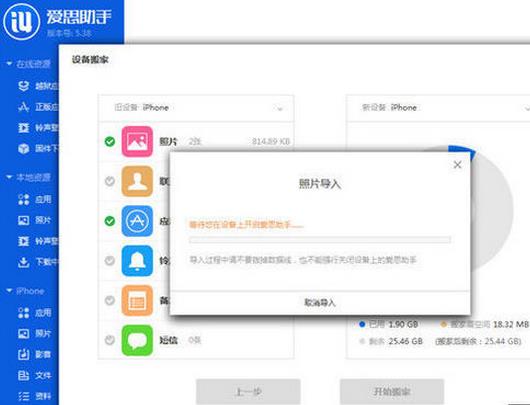Open the 旧设备 iPhone dropdown
530x405 pixels.
click(196, 108)
